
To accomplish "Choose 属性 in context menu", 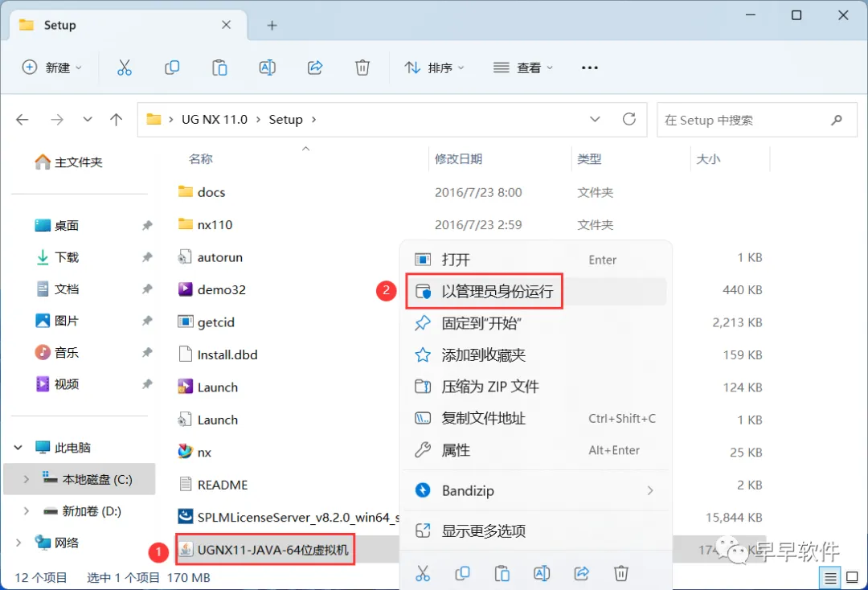I will click(536, 450).
